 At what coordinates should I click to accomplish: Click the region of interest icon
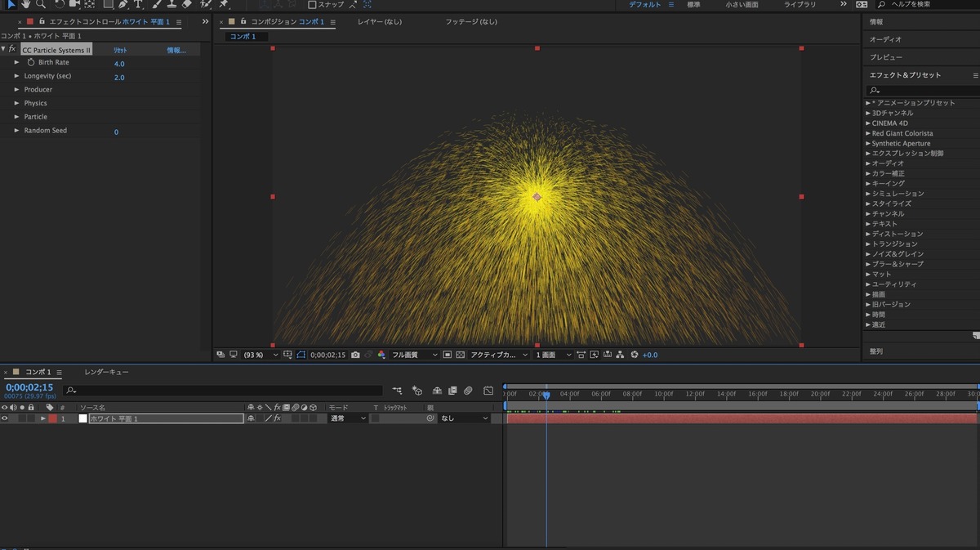coord(448,355)
